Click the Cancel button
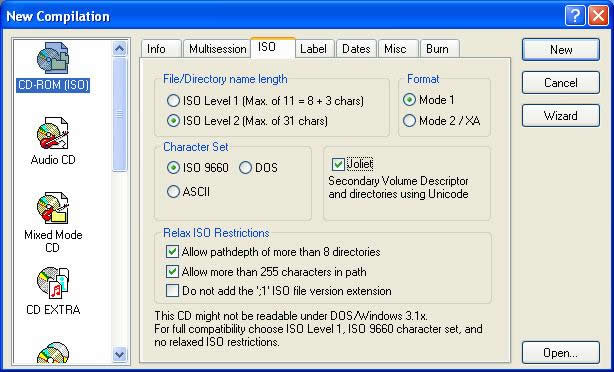This screenshot has width=614, height=372. [561, 83]
